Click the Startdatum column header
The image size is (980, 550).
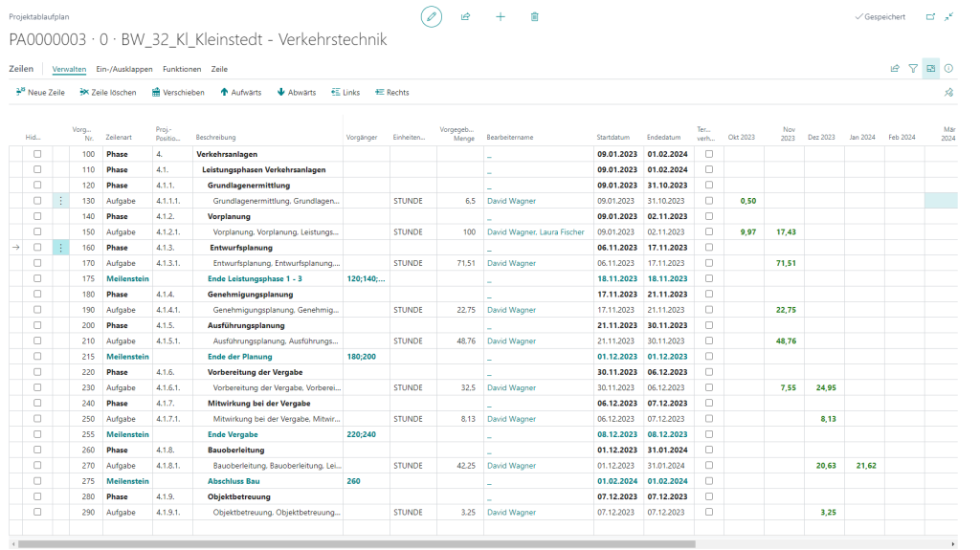click(613, 138)
